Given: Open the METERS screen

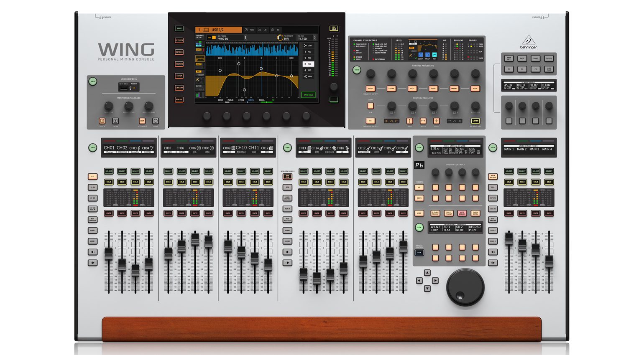Looking at the screenshot, I should coord(179,52).
